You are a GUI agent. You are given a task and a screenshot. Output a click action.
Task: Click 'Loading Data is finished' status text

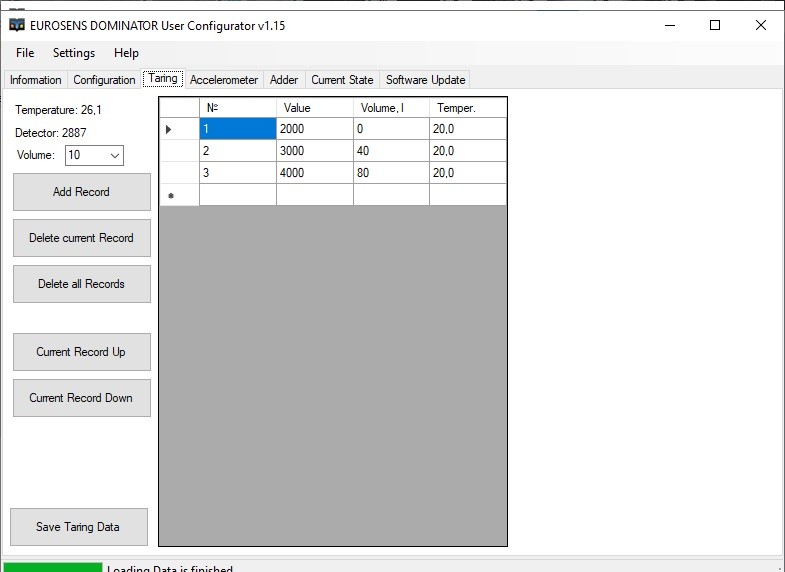click(x=170, y=568)
